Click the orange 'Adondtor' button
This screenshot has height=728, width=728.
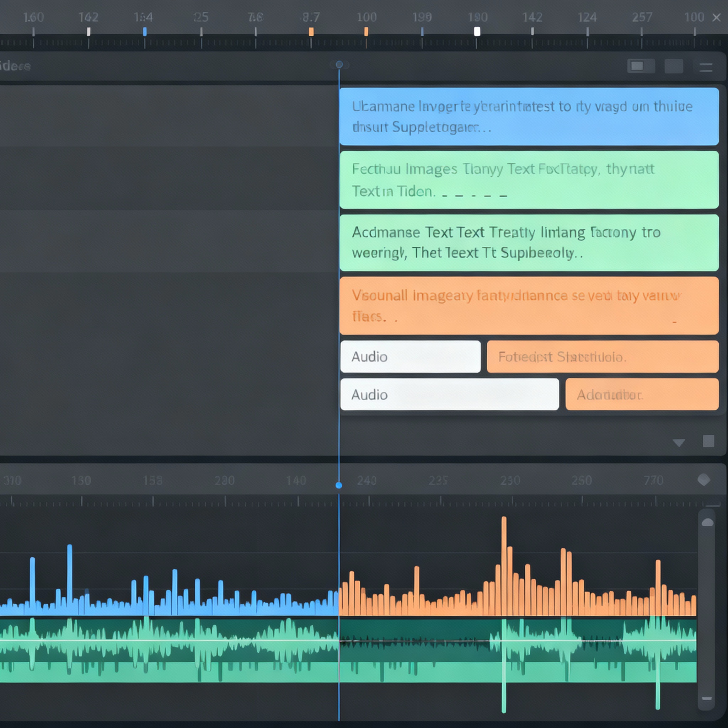642,394
